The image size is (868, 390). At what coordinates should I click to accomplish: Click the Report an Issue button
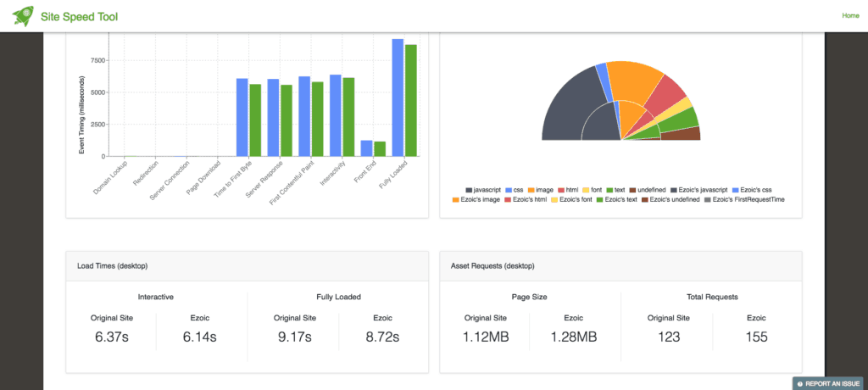pyautogui.click(x=828, y=383)
